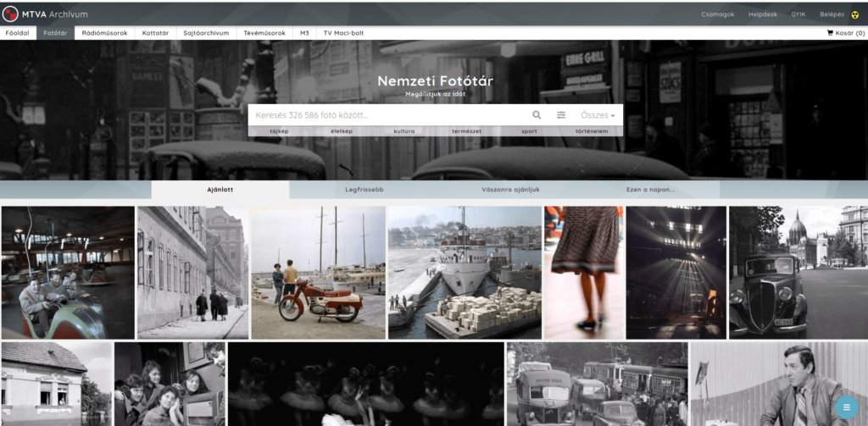Open the Helpdesk link
This screenshot has width=868, height=426.
762,14
